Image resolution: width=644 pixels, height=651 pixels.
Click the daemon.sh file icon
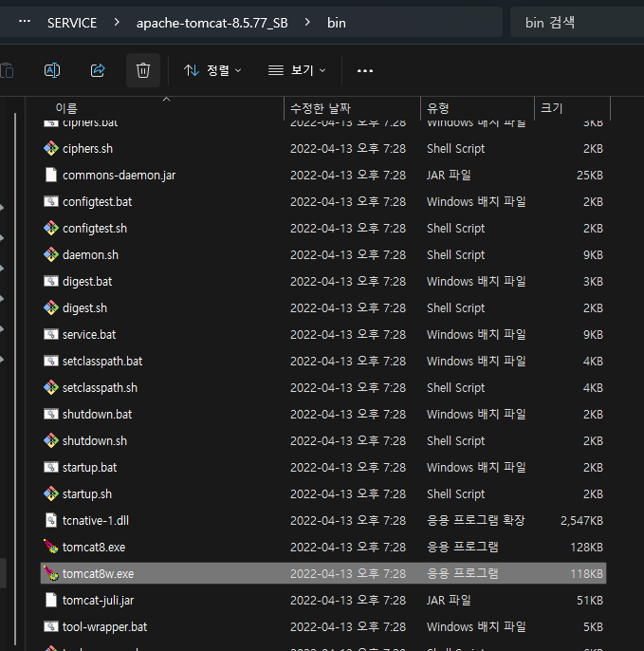click(51, 254)
